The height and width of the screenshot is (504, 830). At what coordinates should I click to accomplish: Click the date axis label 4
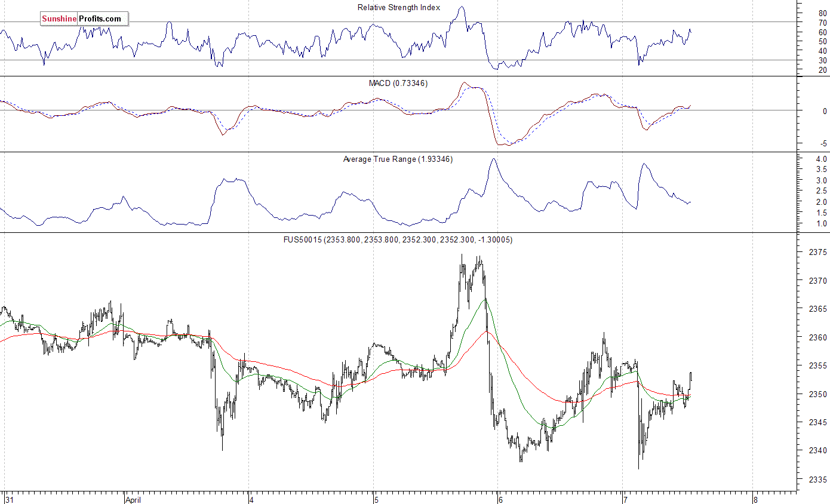(253, 499)
